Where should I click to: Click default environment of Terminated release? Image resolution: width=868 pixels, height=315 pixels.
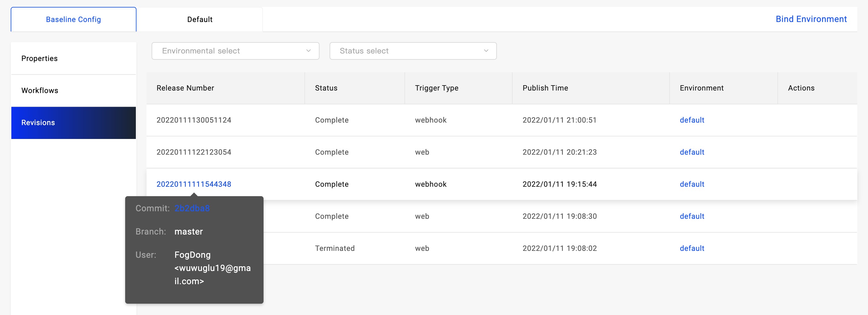692,248
